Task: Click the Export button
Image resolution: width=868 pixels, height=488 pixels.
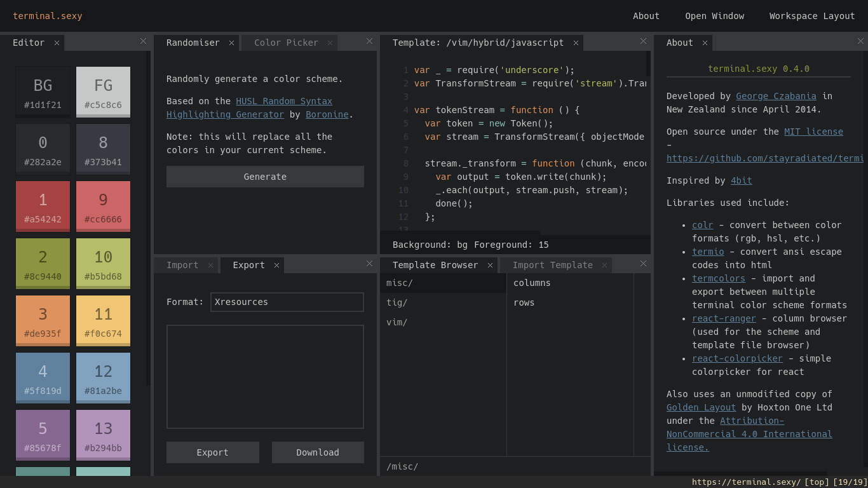Action: coord(212,452)
